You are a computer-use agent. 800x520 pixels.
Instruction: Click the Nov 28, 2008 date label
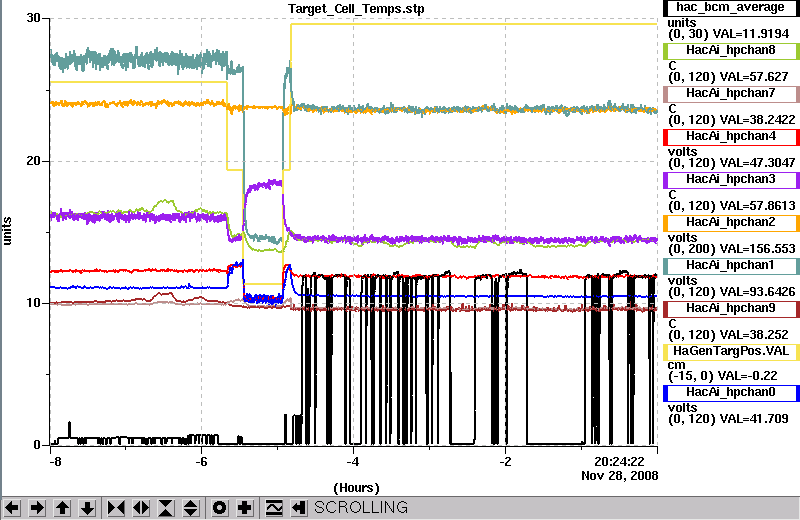(x=619, y=476)
